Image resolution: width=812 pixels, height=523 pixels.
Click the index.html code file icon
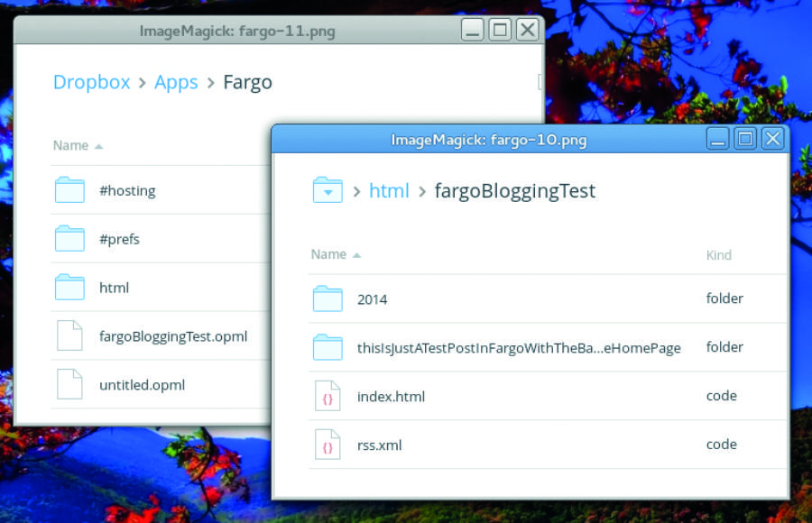point(328,396)
